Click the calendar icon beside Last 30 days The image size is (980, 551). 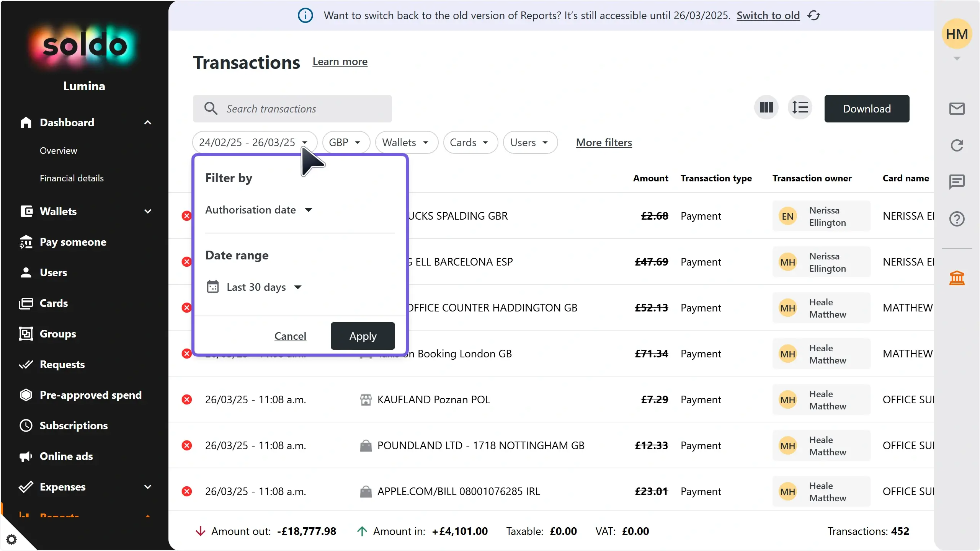point(213,287)
